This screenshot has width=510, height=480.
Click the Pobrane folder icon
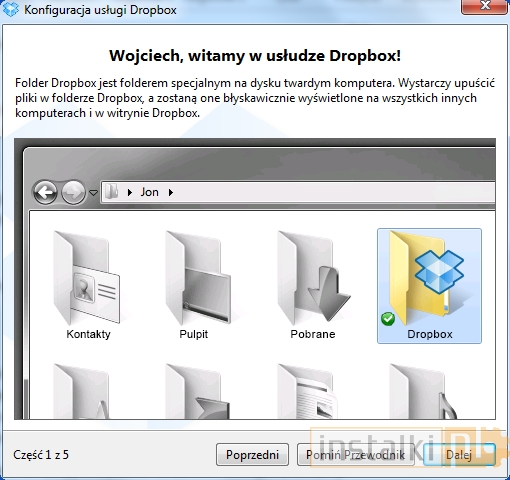(x=313, y=277)
